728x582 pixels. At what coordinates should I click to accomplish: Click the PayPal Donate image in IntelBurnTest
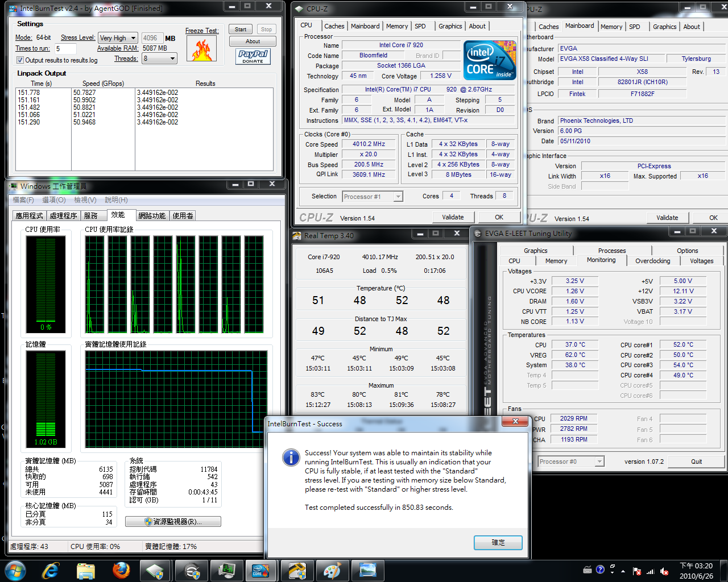click(253, 56)
